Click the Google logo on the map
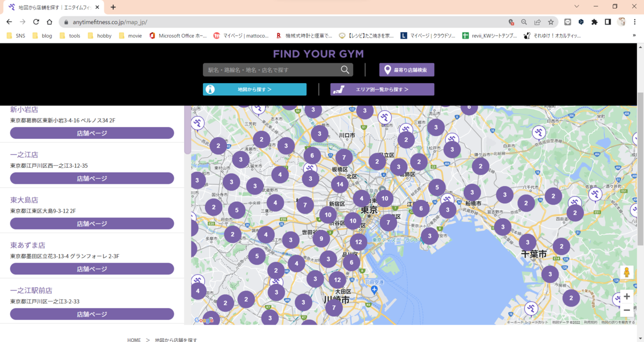Image resolution: width=644 pixels, height=342 pixels. point(204,321)
